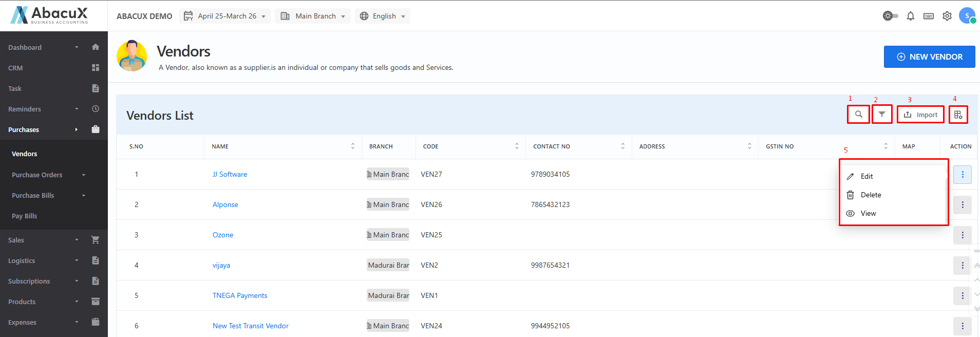Sort vendors by Name column

[x=352, y=146]
